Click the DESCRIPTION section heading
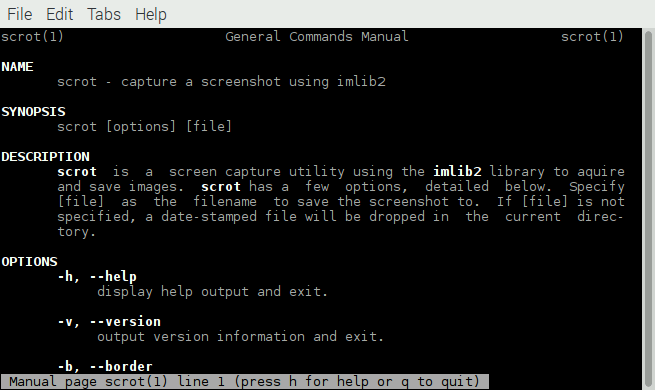This screenshot has width=655, height=390. coord(45,157)
